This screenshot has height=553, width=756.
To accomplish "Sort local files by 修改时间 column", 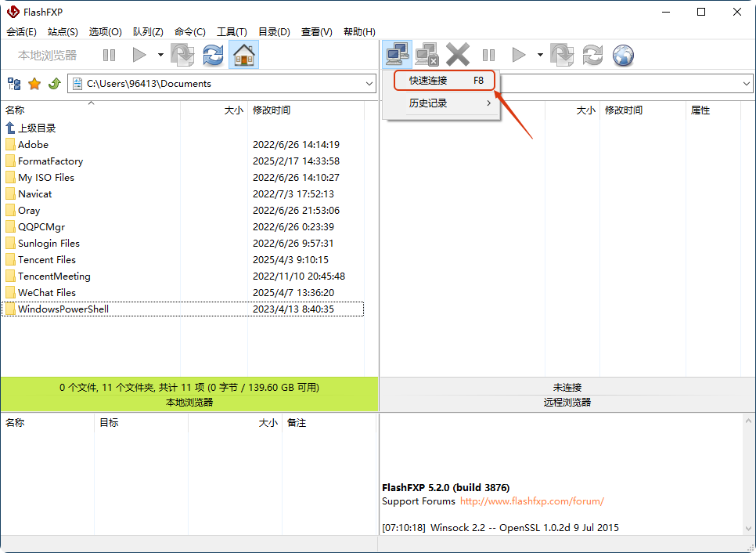I will (x=306, y=110).
